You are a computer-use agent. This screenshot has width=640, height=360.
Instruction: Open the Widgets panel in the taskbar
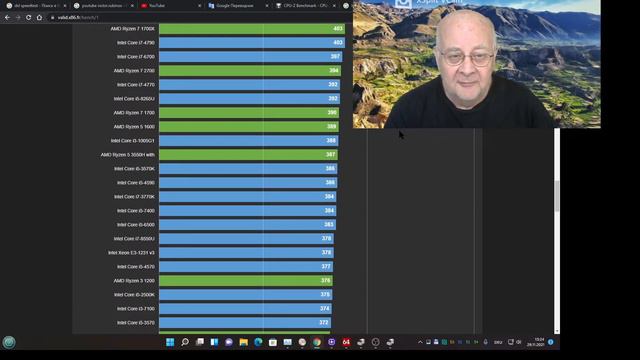[x=214, y=342]
